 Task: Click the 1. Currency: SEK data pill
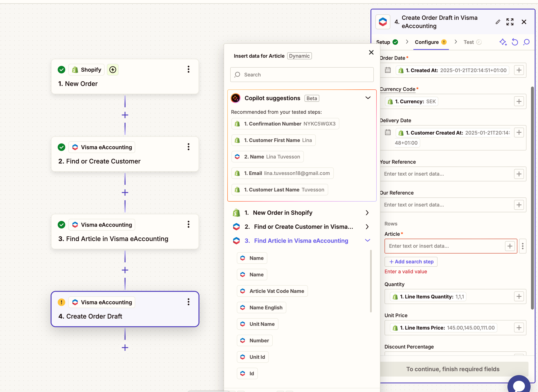coord(412,102)
